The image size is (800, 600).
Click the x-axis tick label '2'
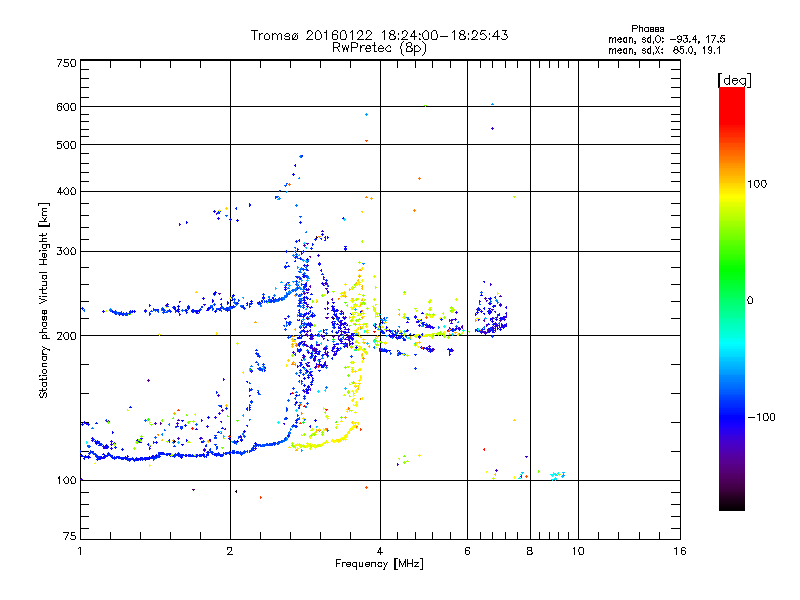point(230,551)
